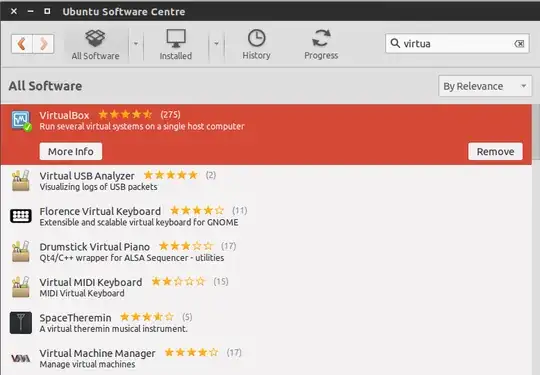Expand the Installed dropdown arrow
540x375 pixels.
point(216,44)
